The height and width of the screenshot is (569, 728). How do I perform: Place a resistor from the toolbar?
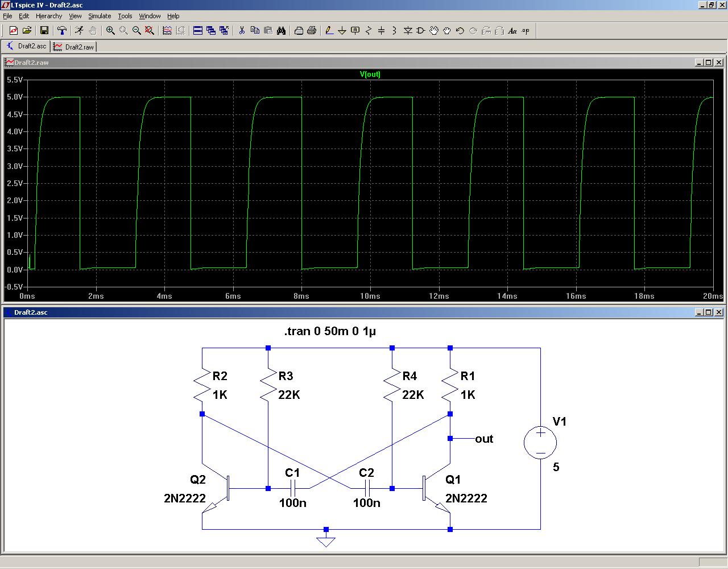369,31
